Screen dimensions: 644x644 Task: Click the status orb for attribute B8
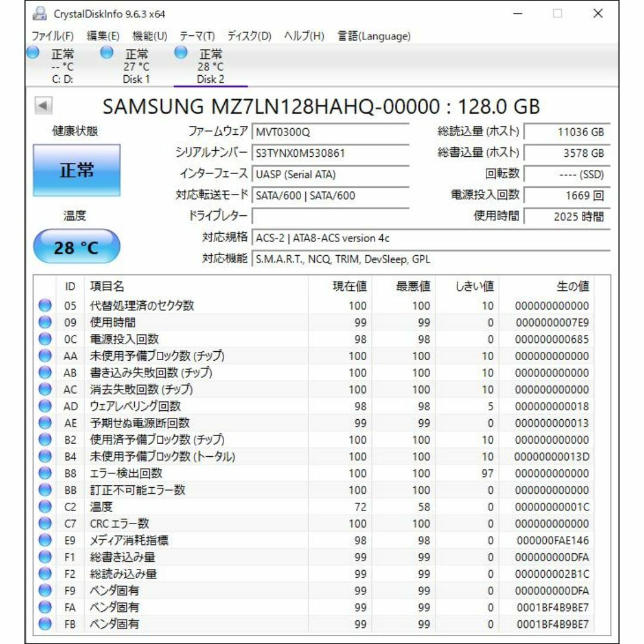tap(45, 473)
